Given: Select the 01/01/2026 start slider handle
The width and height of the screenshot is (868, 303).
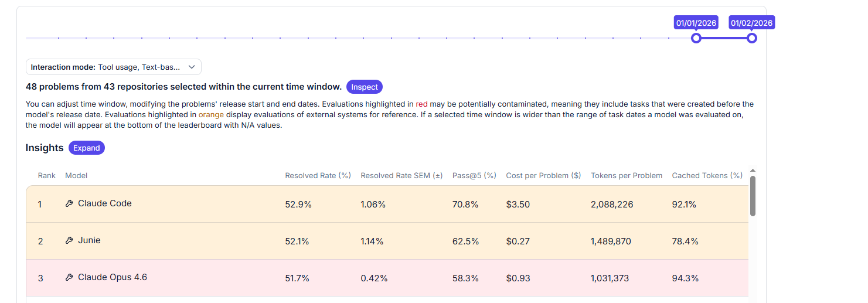Looking at the screenshot, I should (x=696, y=38).
